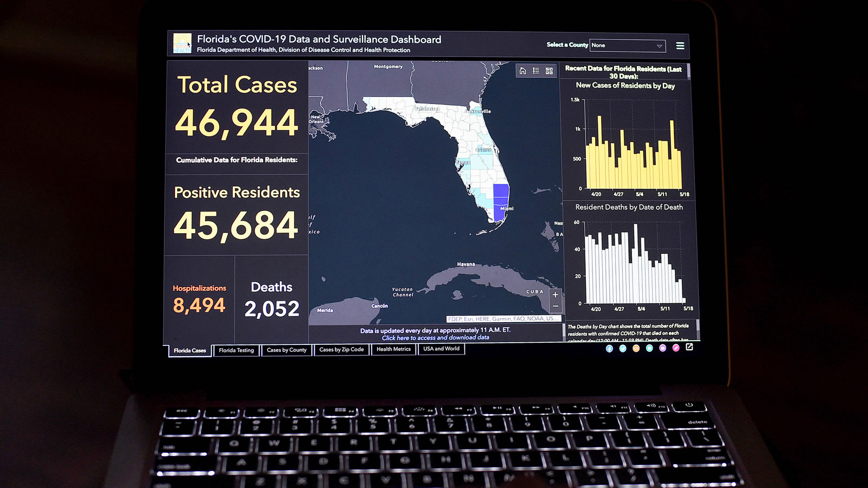
Task: Click the orange embed code icon
Action: (x=636, y=348)
